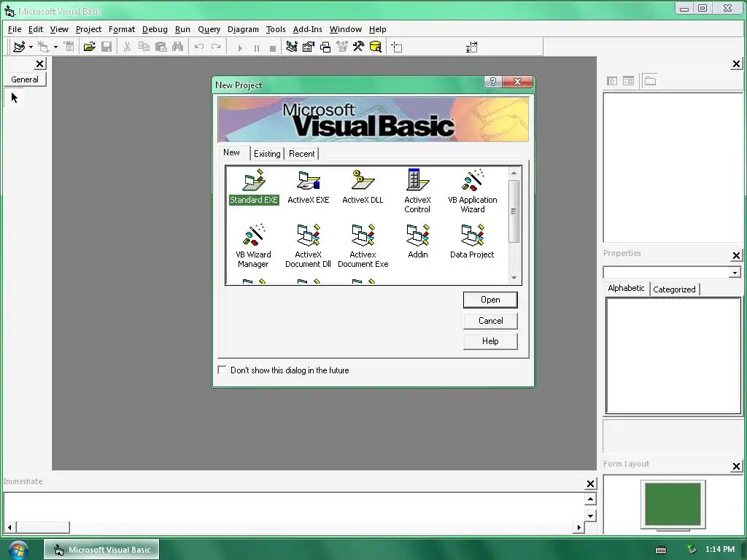Select the Activex Document Exe icon
The width and height of the screenshot is (747, 560).
coord(363,246)
